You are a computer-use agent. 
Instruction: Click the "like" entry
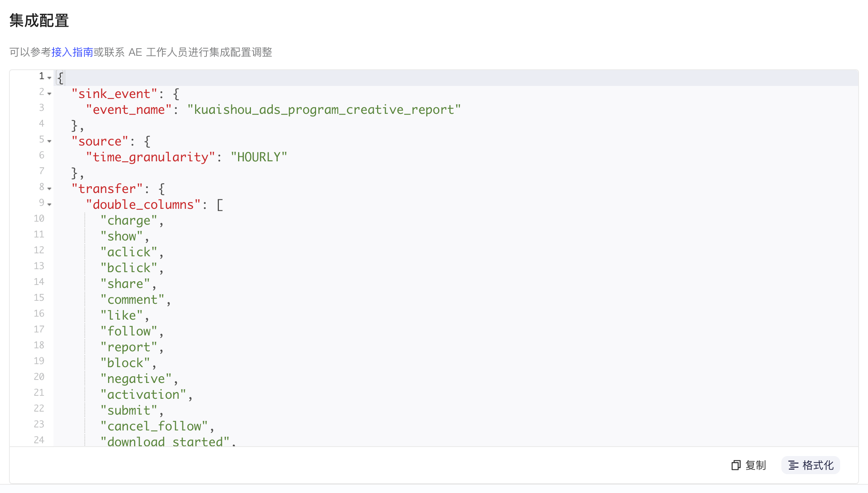(122, 315)
